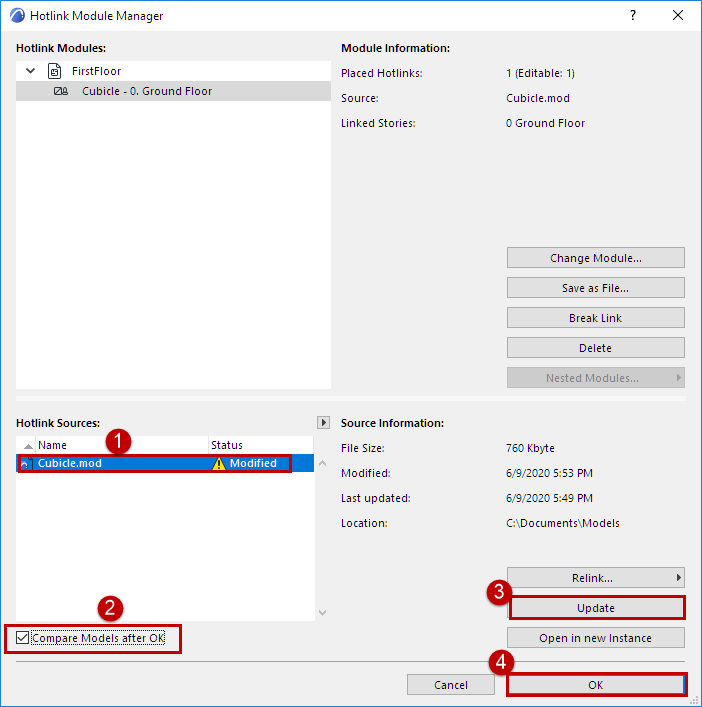This screenshot has height=707, width=702.
Task: Select the FirstFloor module entry
Action: (x=96, y=71)
